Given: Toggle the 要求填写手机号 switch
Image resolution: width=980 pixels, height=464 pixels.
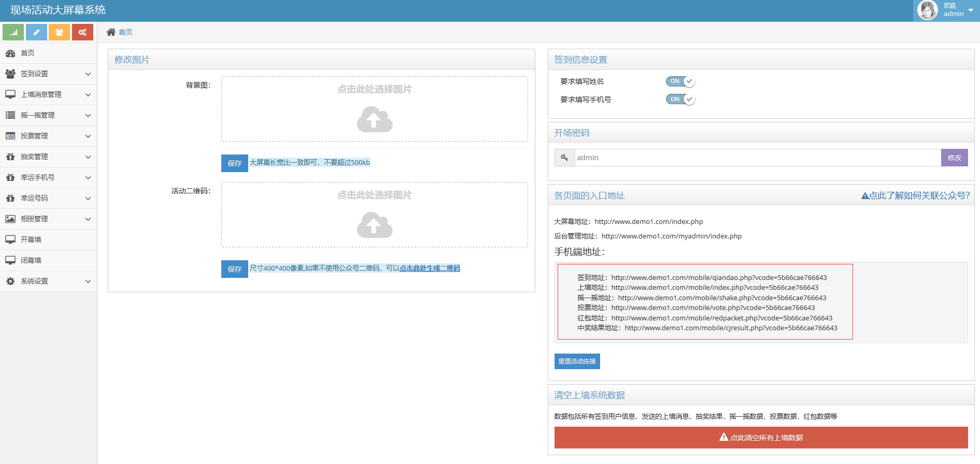Looking at the screenshot, I should tap(680, 100).
